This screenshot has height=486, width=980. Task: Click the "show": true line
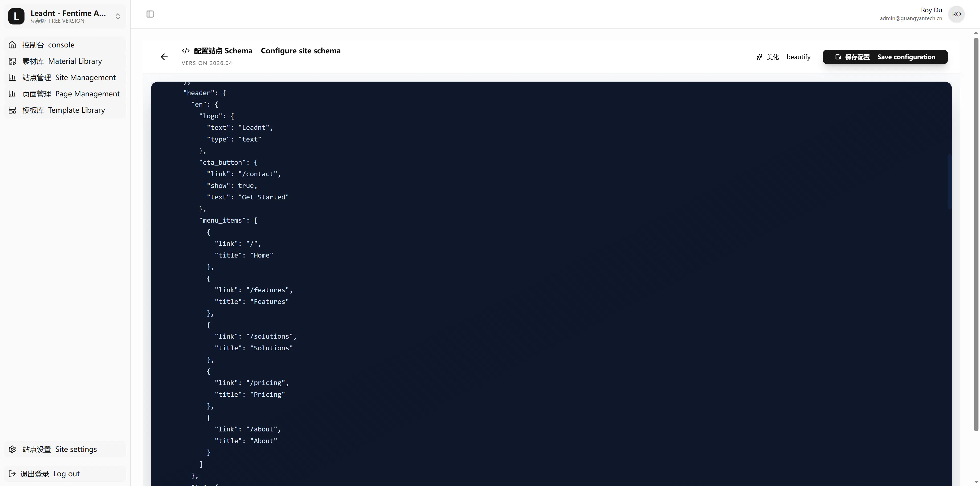pyautogui.click(x=232, y=186)
